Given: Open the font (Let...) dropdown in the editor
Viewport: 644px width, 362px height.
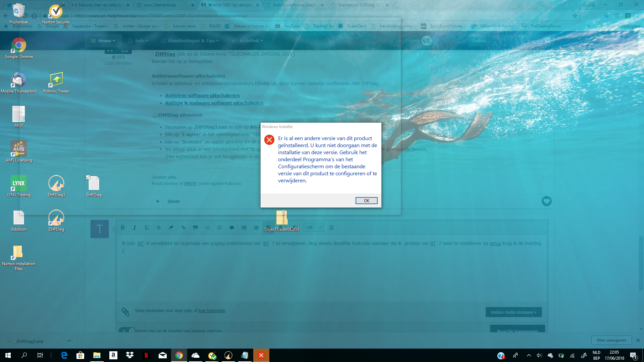Looking at the screenshot, I should 314,227.
